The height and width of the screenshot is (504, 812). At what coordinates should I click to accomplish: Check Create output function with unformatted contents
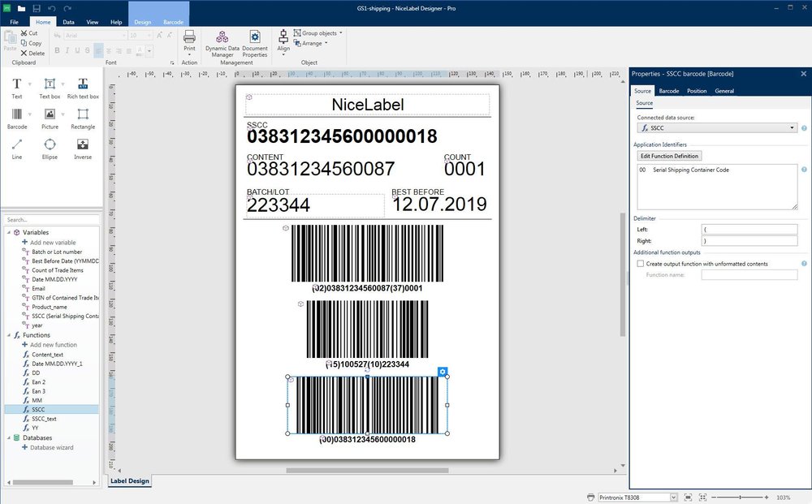640,263
